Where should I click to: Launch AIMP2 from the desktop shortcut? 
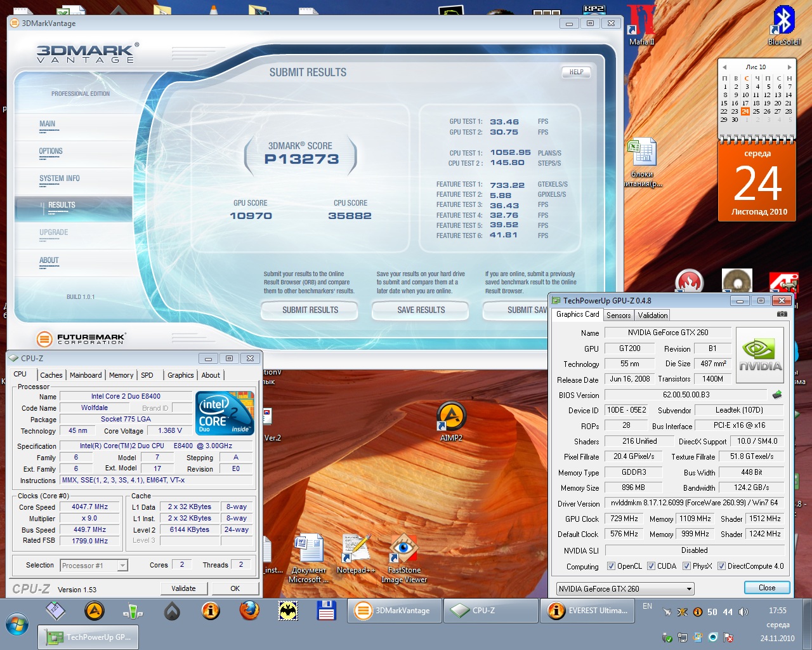click(x=451, y=422)
